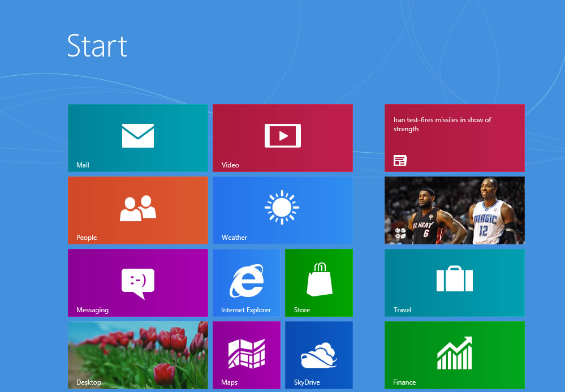Viewport: 565px width, 392px height.
Task: Open the sports tile showing basketball players
Action: tap(455, 210)
